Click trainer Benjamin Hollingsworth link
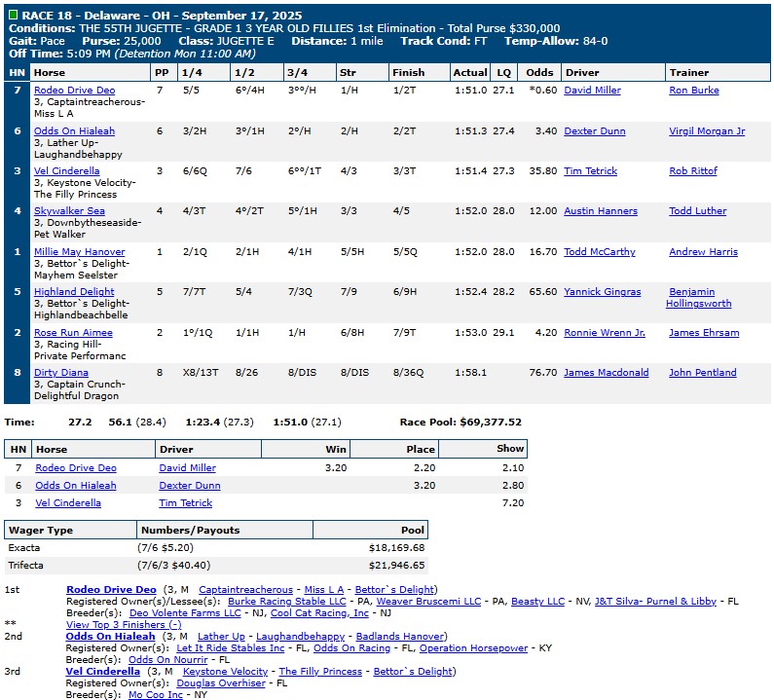Image resolution: width=774 pixels, height=700 pixels. coord(699,298)
